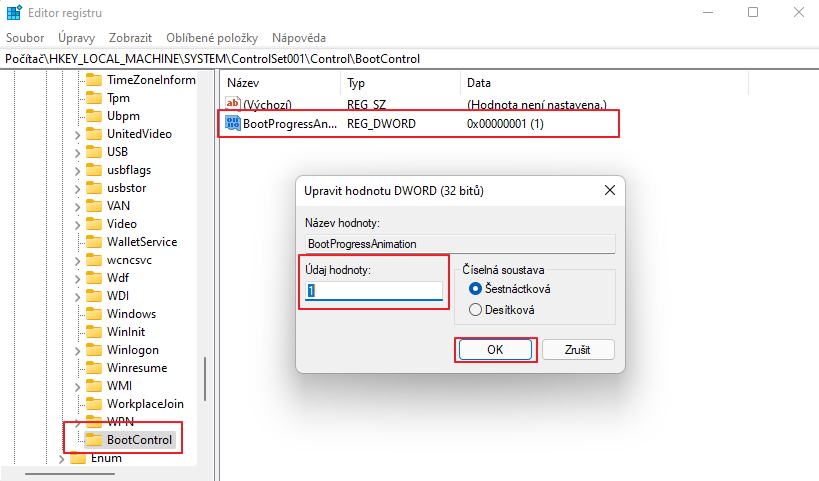Expand the USB tree node
This screenshot has height=481, width=819.
78,152
